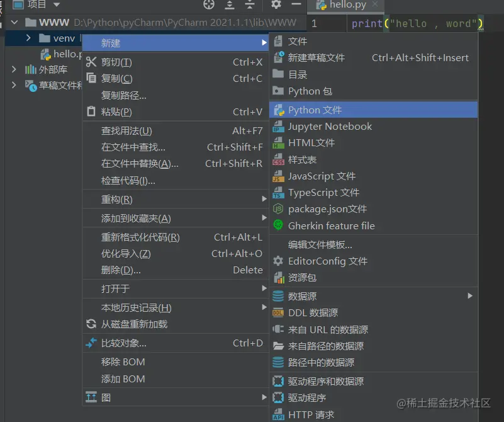Viewport: 504px width, 422px height.
Task: Choose 在文件中查找... menu item
Action: (175, 147)
